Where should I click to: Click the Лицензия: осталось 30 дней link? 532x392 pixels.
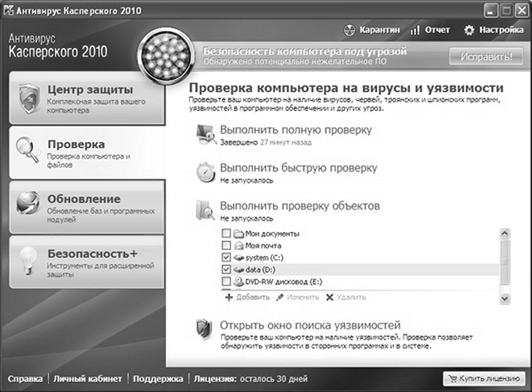pos(251,379)
